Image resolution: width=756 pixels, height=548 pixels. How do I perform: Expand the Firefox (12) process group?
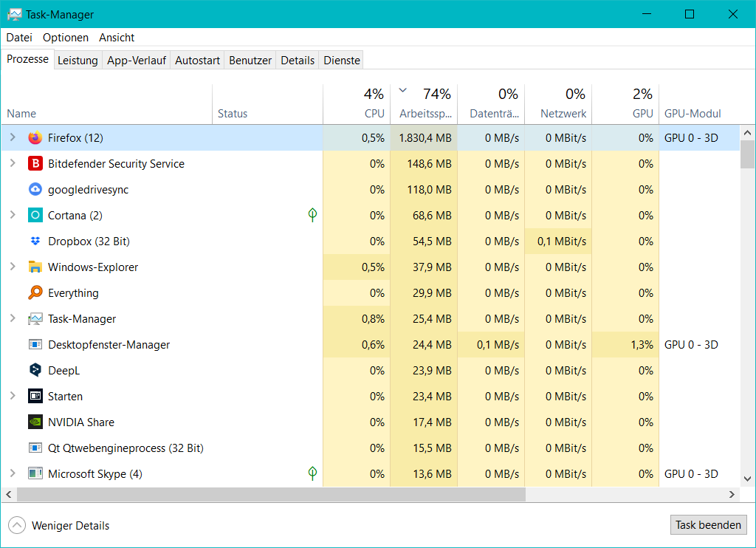click(13, 137)
